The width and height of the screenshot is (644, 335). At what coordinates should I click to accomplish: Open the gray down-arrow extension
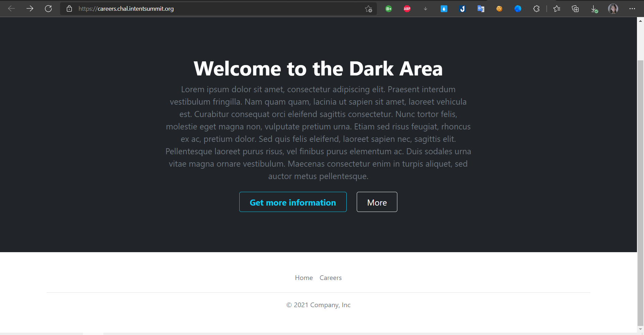coord(426,9)
